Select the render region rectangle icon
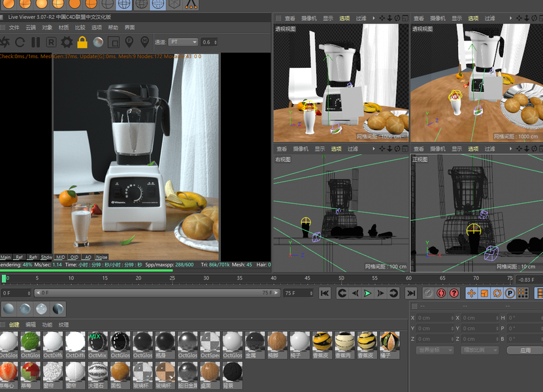Image resolution: width=543 pixels, height=392 pixels. coord(114,42)
